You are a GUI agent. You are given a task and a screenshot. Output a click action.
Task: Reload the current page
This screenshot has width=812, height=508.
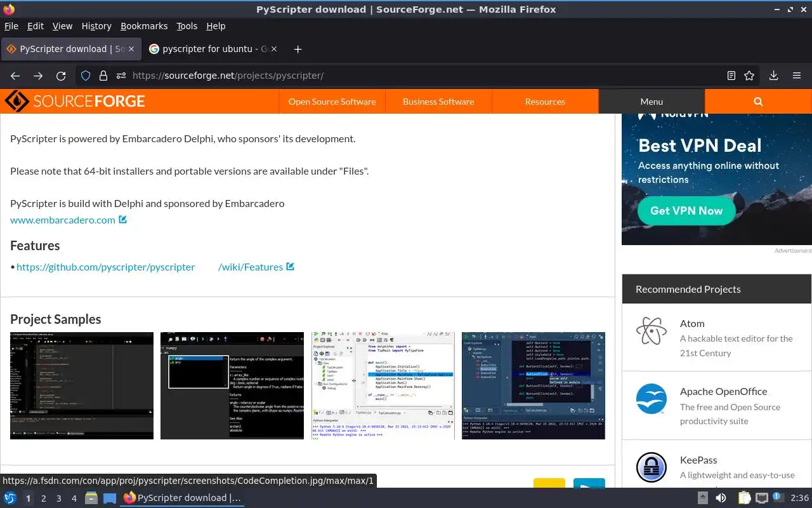[61, 76]
